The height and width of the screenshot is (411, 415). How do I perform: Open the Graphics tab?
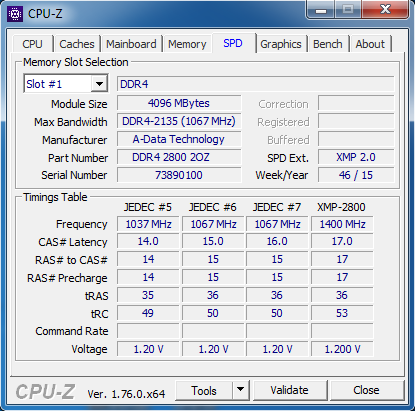point(281,44)
